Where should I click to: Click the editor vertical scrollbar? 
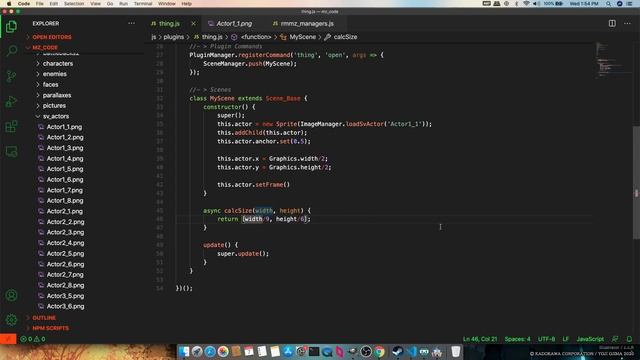click(x=636, y=182)
